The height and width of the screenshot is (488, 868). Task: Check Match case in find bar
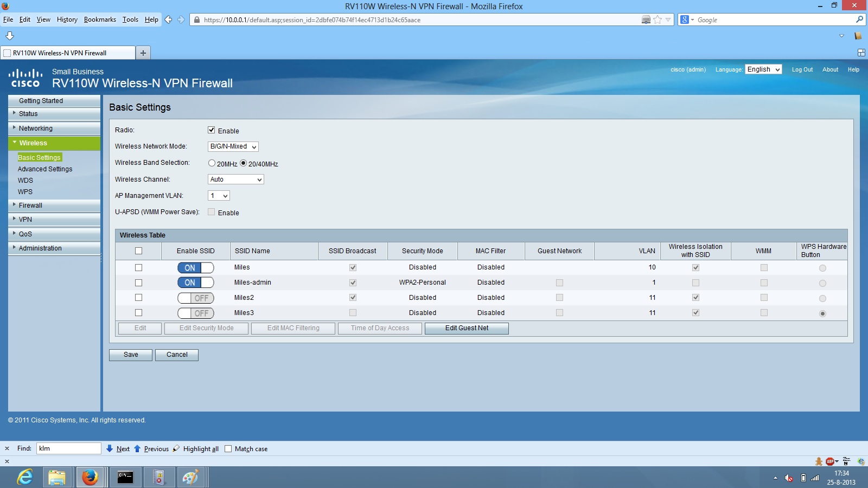point(228,449)
